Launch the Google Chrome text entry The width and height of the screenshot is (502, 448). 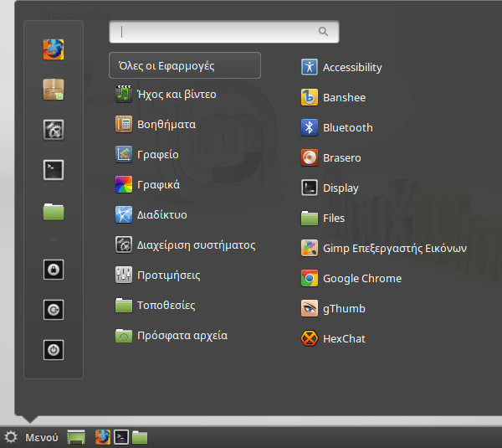362,279
